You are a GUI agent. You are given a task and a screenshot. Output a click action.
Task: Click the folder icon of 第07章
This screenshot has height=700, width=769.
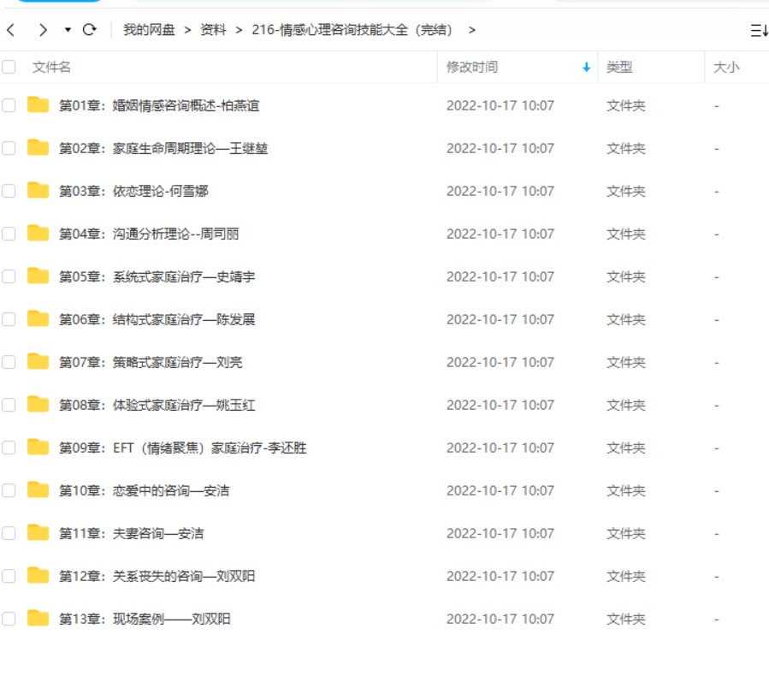click(38, 361)
